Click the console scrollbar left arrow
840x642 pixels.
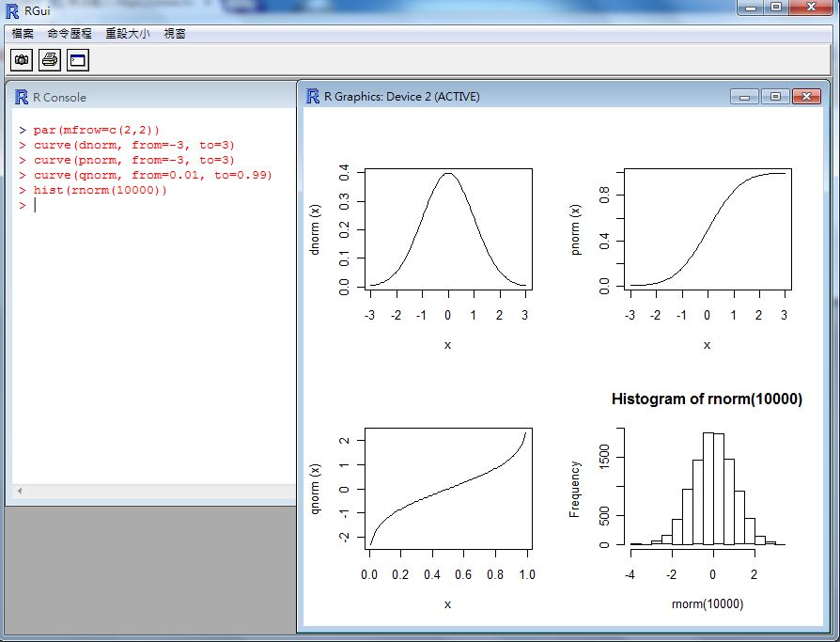20,492
